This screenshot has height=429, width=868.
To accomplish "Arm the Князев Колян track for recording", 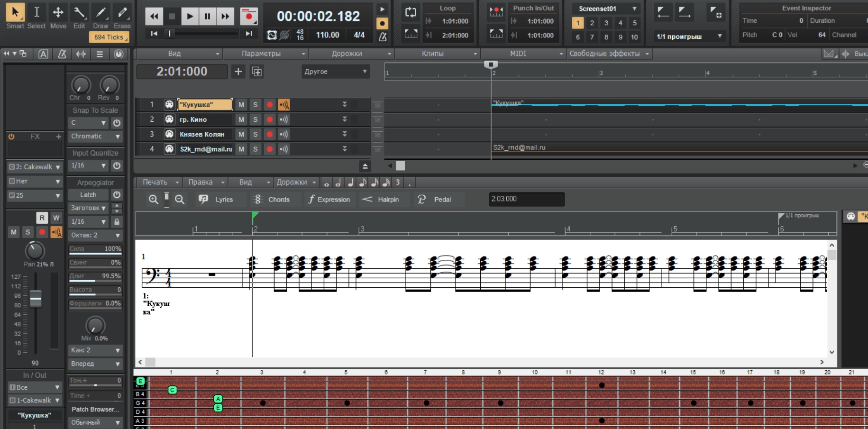I will coord(270,134).
